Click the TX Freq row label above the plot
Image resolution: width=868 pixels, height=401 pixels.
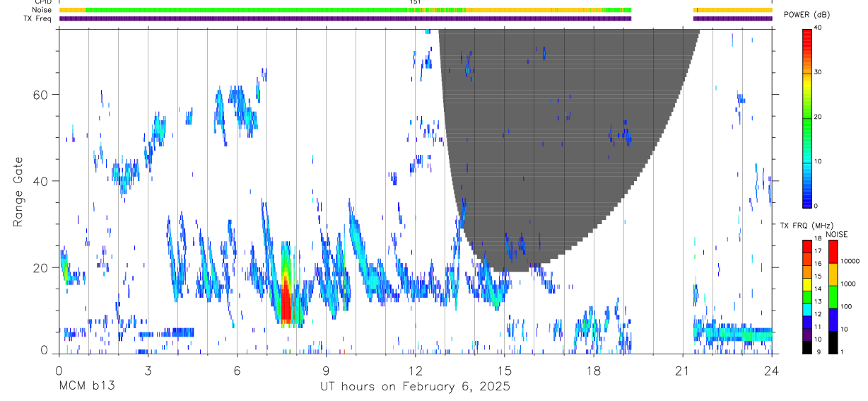tap(39, 18)
